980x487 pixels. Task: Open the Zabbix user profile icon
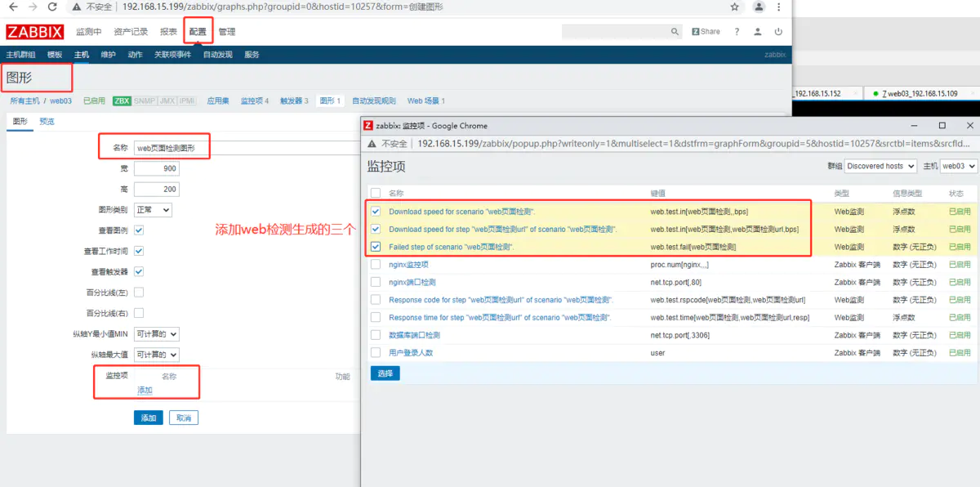point(758,32)
